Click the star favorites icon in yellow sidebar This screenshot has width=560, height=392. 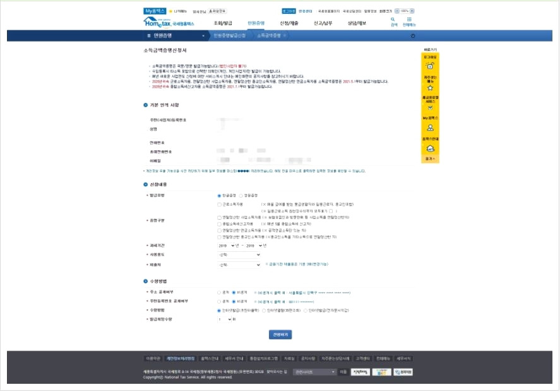tap(430, 88)
